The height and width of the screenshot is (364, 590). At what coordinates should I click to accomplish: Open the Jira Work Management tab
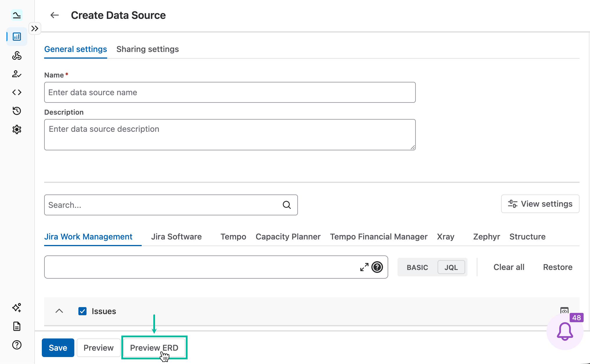tap(88, 237)
